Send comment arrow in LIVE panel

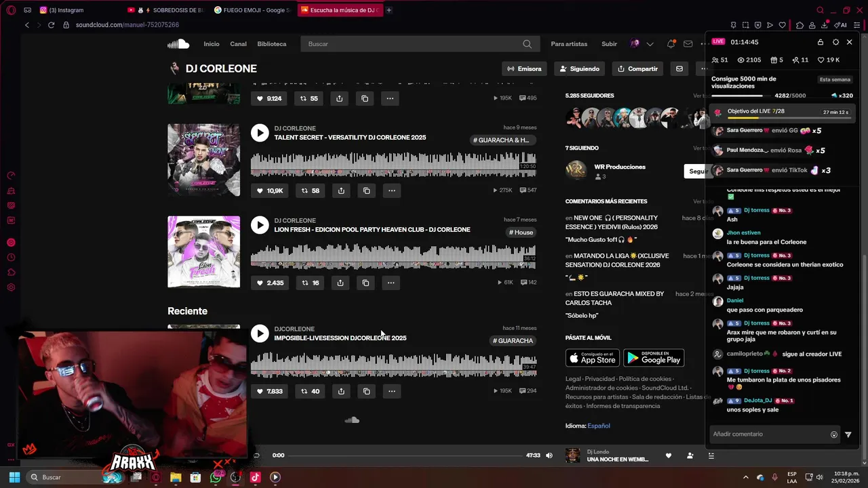click(x=848, y=434)
